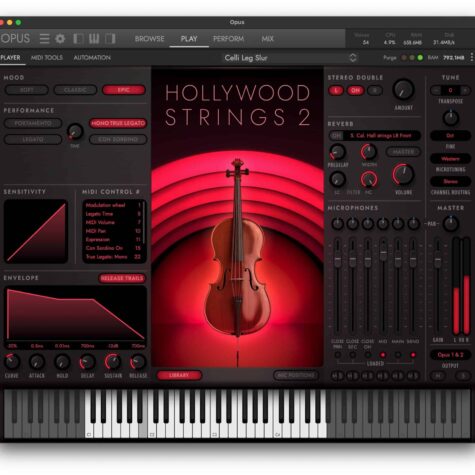
Task: Click the envelope Hold knob
Action: 62,362
